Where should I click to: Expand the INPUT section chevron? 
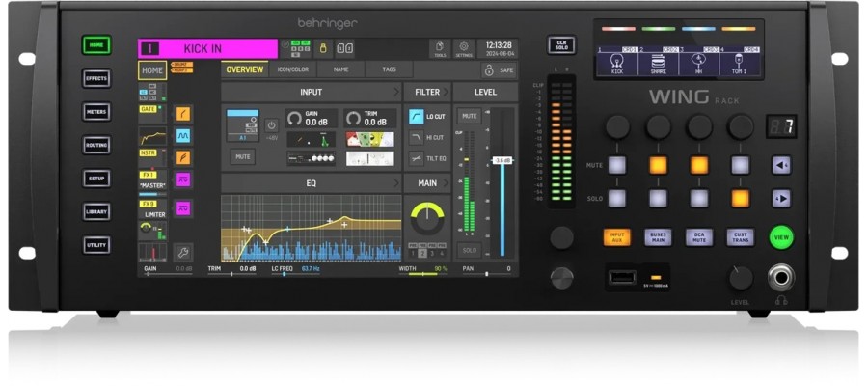(395, 92)
